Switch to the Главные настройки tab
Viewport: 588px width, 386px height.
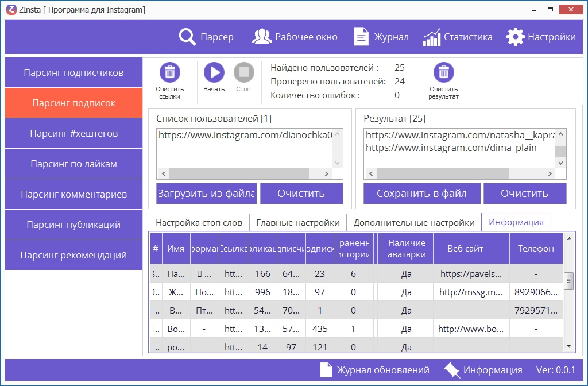(x=298, y=223)
